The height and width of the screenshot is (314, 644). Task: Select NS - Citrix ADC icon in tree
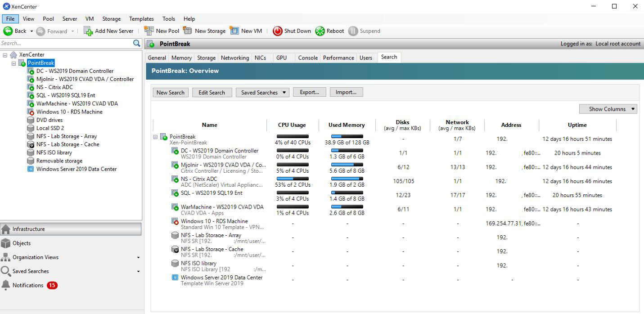click(31, 87)
